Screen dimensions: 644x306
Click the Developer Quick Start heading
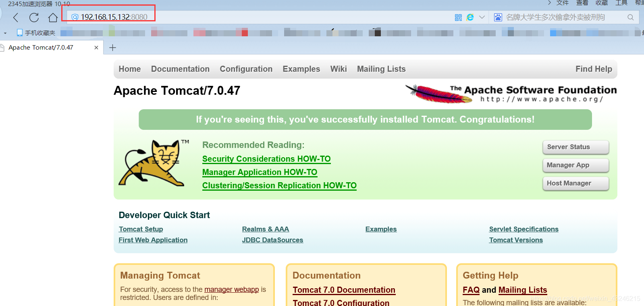(x=164, y=215)
